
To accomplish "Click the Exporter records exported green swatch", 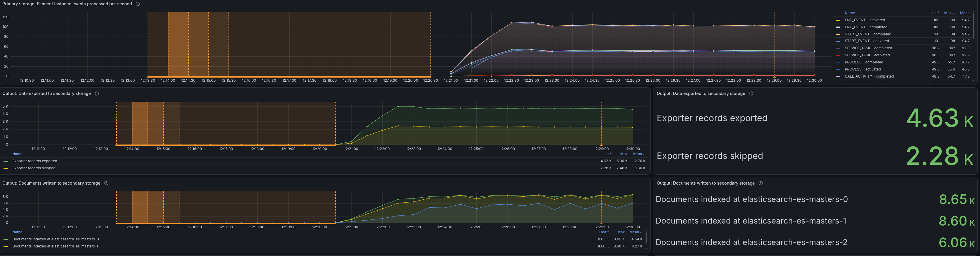I will pos(5,161).
